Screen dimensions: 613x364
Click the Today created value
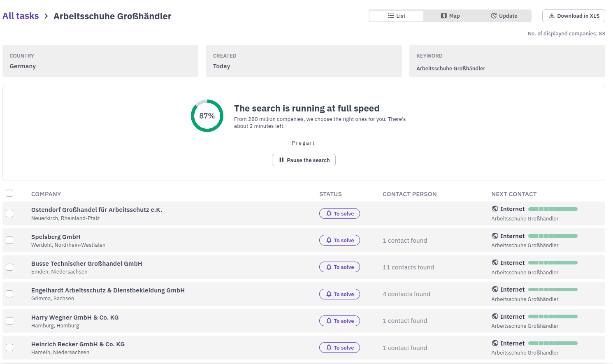(x=221, y=66)
